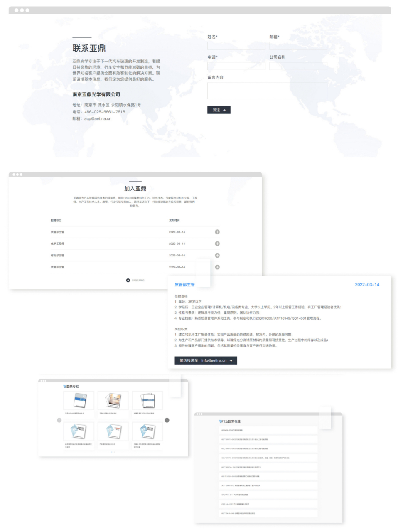The height and width of the screenshot is (532, 398).
Task: Click the 2022-03-14 date in 化学工程师 row
Action: [177, 244]
